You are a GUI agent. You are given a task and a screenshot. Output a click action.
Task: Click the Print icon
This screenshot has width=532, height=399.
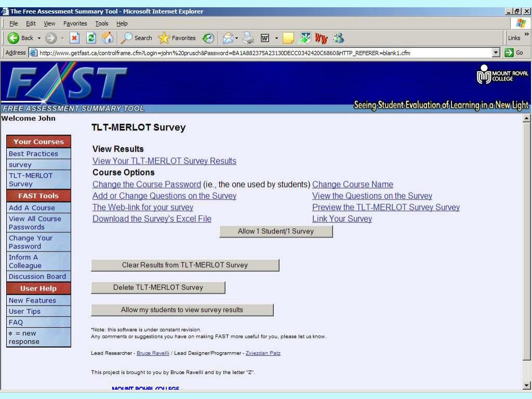tap(248, 38)
